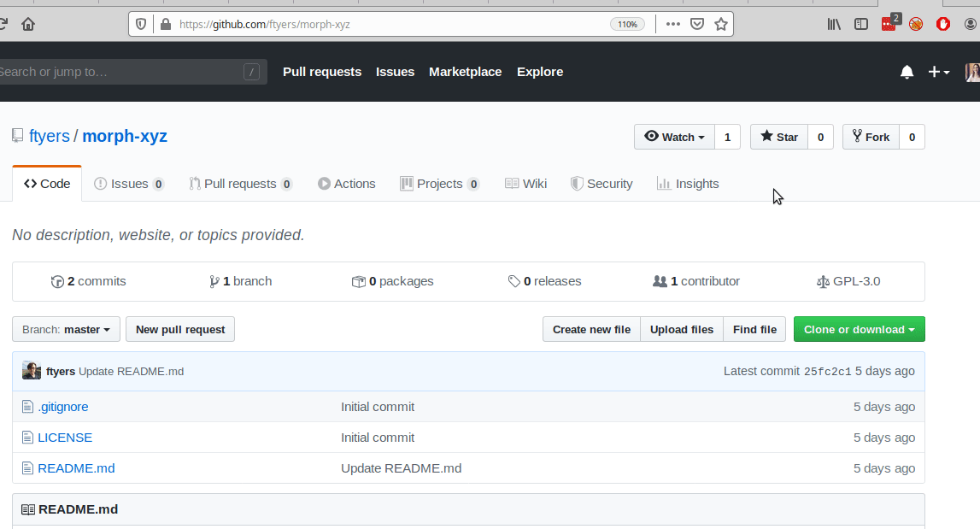
Task: Switch to repository Pull requests tab
Action: [241, 184]
